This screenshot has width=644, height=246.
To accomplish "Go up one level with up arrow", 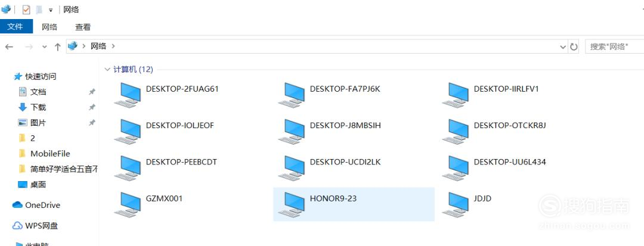I will point(57,47).
